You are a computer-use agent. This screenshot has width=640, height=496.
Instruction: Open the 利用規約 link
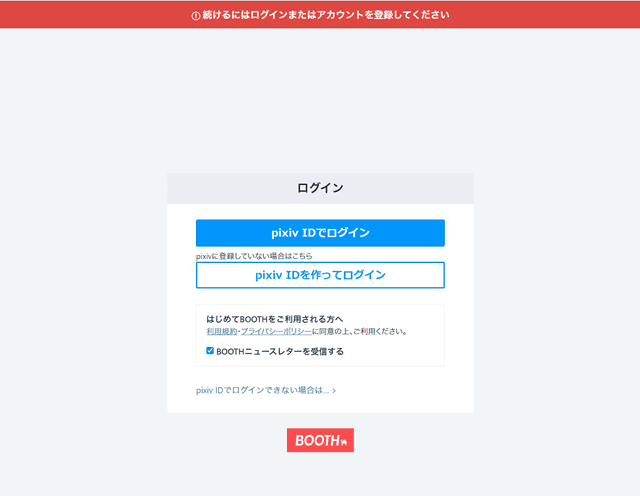point(222,331)
